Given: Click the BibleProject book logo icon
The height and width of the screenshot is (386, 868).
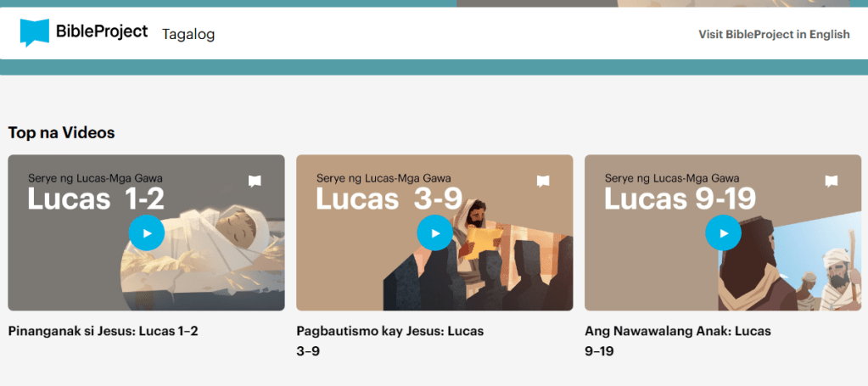Looking at the screenshot, I should point(35,33).
